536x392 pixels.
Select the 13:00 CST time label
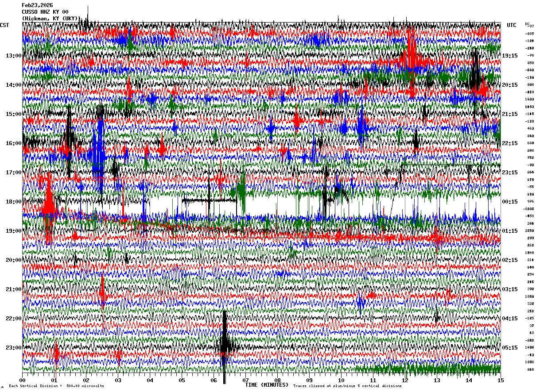click(14, 56)
